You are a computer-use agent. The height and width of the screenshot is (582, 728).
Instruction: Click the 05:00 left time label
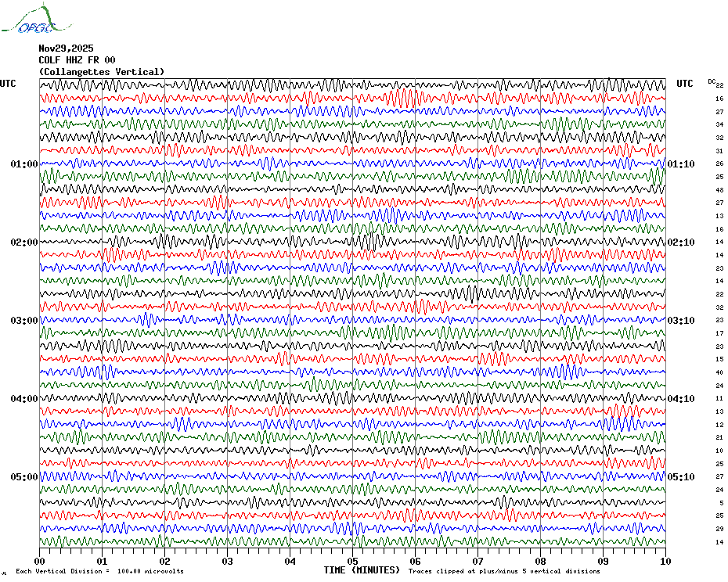coord(24,477)
